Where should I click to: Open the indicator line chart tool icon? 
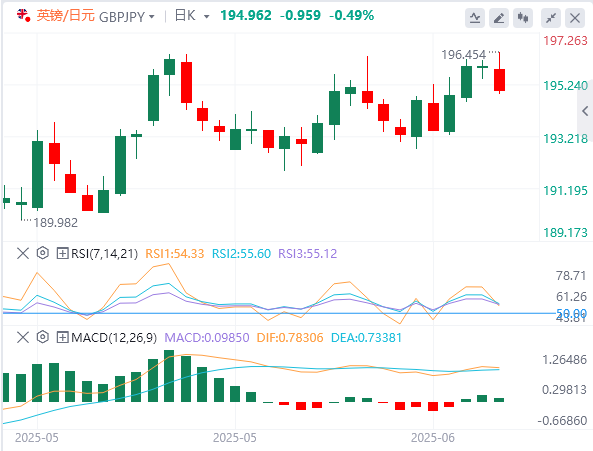tap(475, 17)
